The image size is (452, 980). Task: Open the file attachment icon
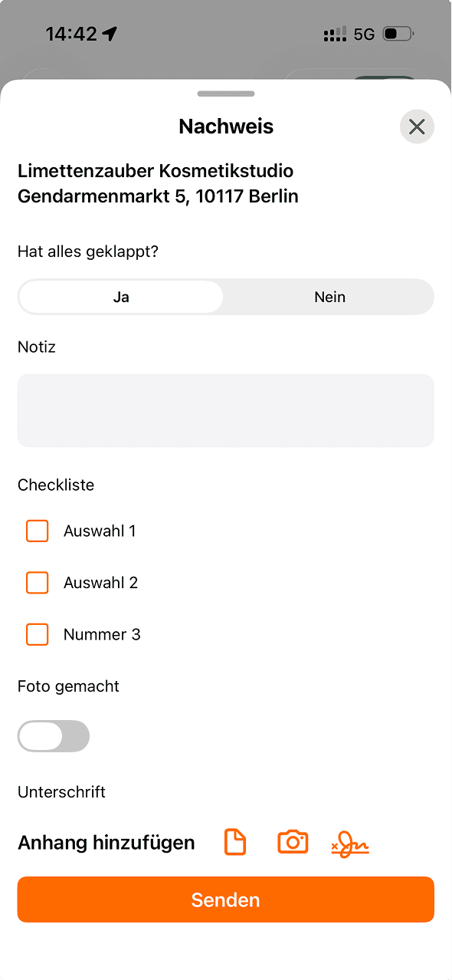[234, 842]
